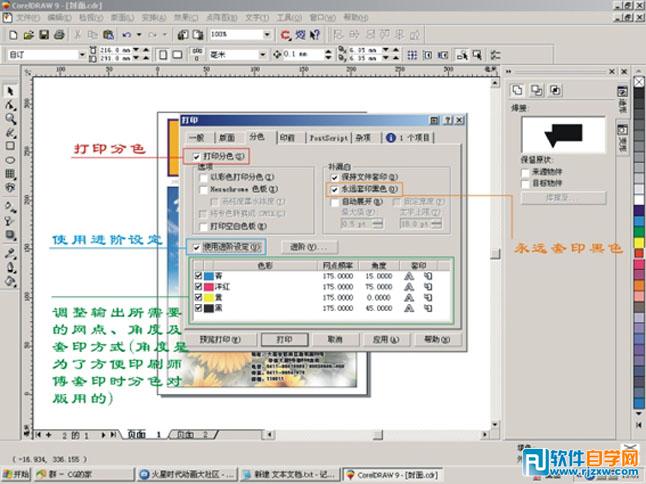Image resolution: width=646 pixels, height=484 pixels.
Task: Click the Save floppy disk icon
Action: pos(44,35)
